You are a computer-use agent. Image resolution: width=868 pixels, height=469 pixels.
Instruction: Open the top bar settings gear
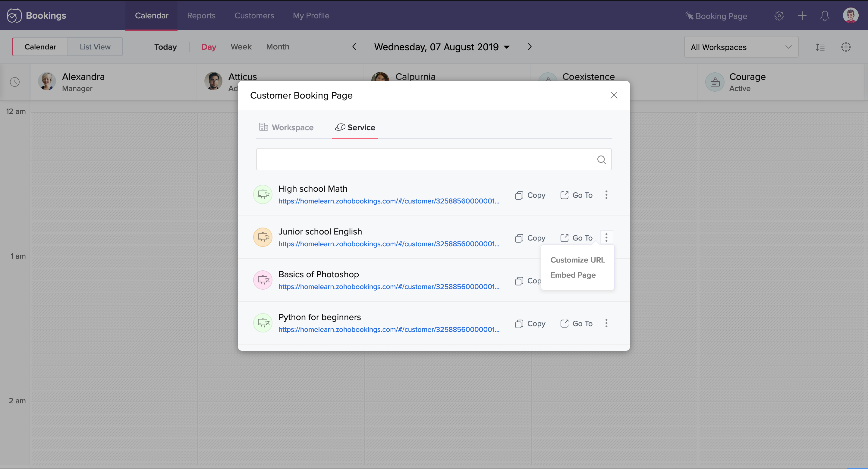(779, 16)
